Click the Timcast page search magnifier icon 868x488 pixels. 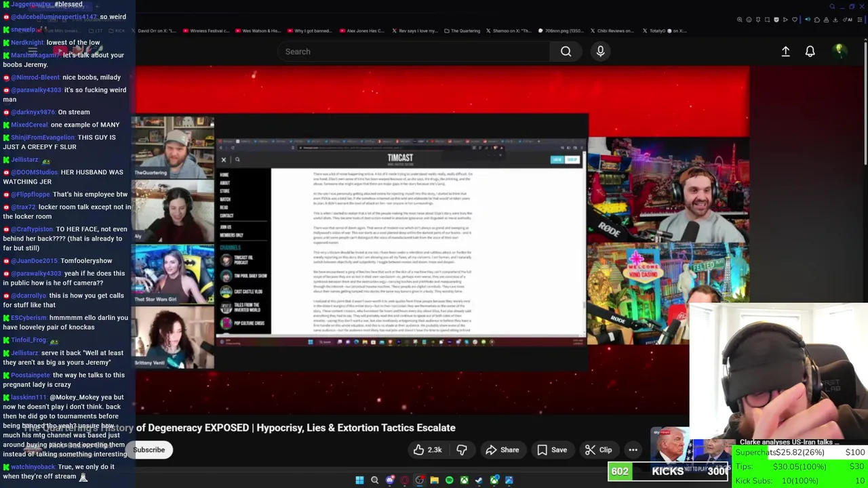click(x=237, y=160)
